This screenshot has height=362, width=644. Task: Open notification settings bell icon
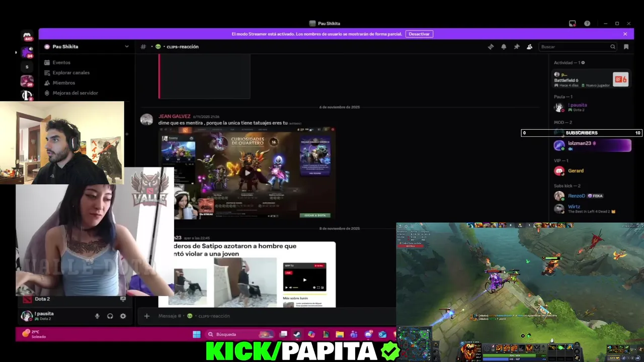[504, 47]
